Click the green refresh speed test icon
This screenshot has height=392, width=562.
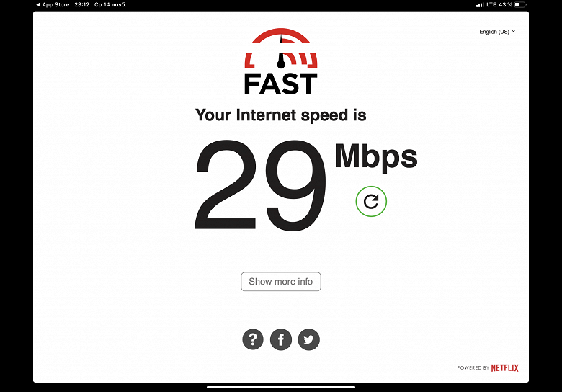(371, 201)
